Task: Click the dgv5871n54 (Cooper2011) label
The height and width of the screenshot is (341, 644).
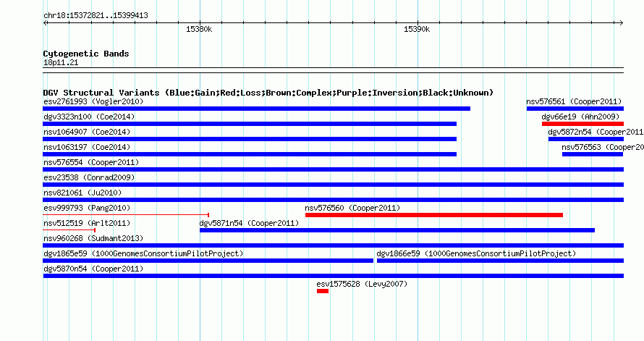Action: [x=250, y=223]
